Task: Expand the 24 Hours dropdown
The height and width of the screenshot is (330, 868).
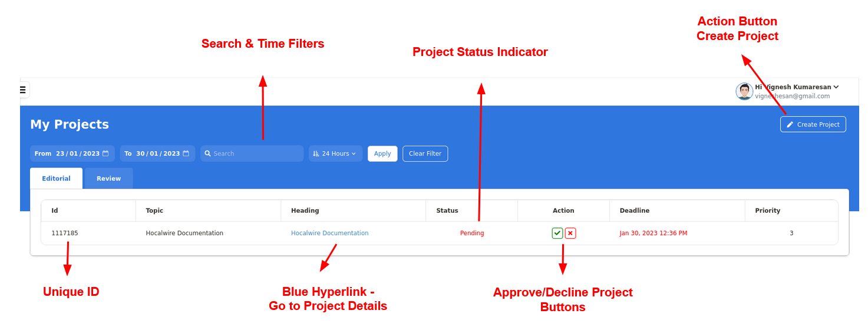Action: [x=335, y=154]
